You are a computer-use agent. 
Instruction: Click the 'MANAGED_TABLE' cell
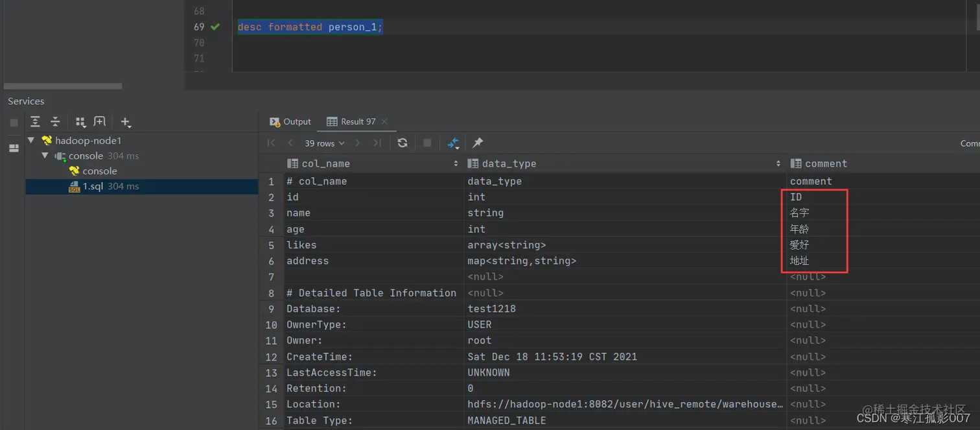[625, 420]
